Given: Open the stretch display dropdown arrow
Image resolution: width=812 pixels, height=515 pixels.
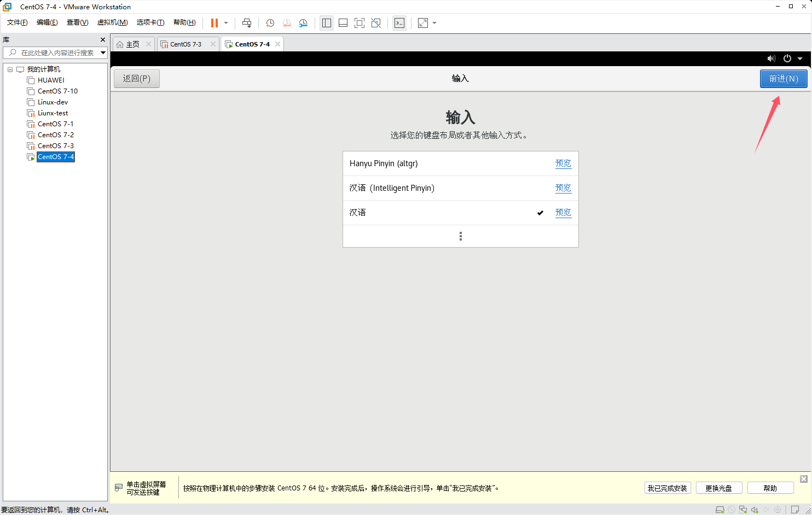Looking at the screenshot, I should click(x=434, y=23).
